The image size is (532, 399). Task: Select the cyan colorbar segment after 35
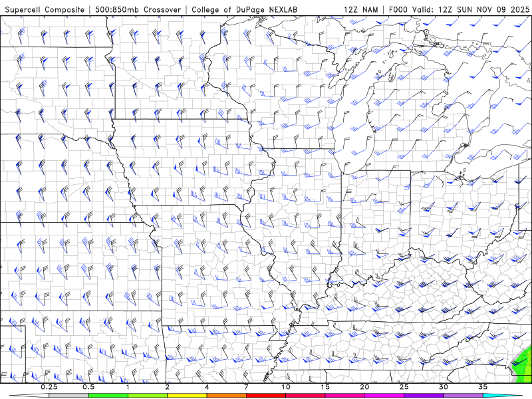click(x=502, y=396)
